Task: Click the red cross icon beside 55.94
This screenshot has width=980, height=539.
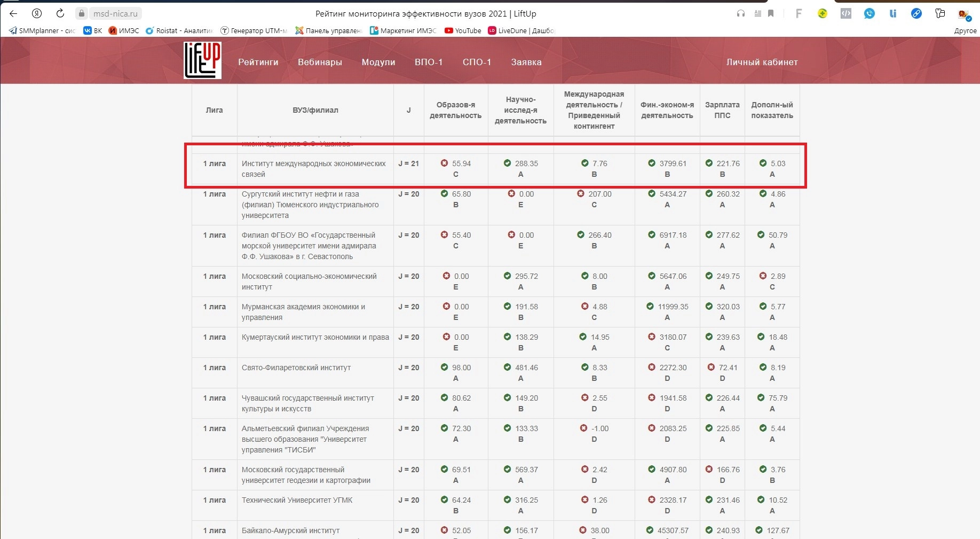Action: point(444,163)
